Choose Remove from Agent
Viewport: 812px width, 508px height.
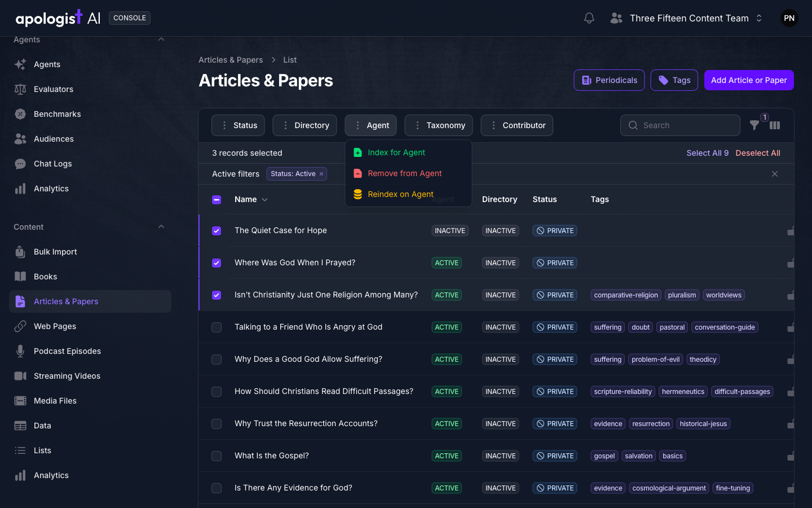(408, 173)
